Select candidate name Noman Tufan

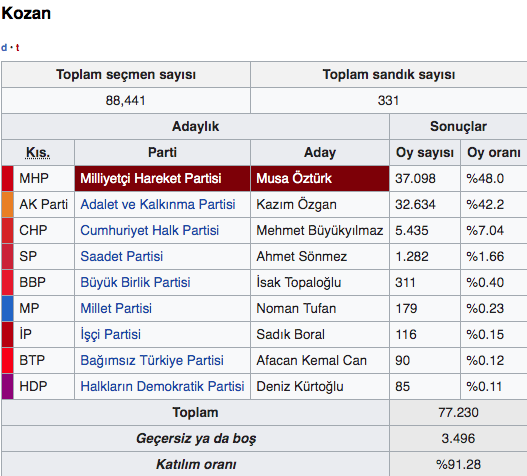pyautogui.click(x=296, y=309)
